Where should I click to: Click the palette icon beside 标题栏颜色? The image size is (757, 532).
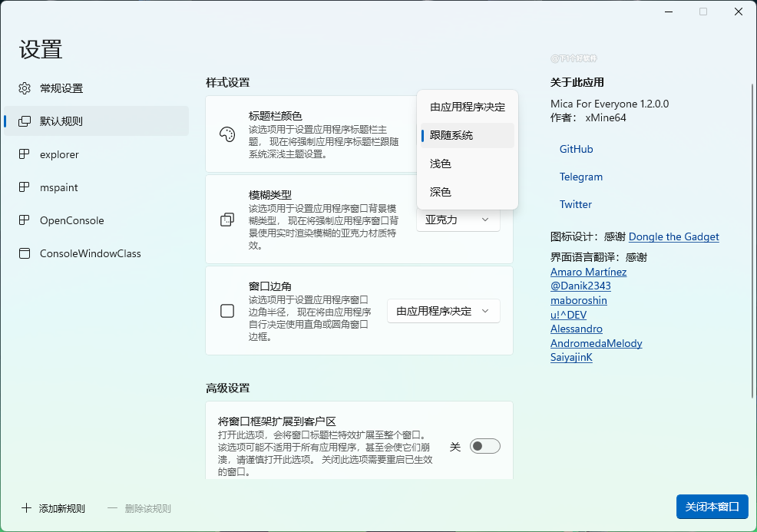point(227,135)
